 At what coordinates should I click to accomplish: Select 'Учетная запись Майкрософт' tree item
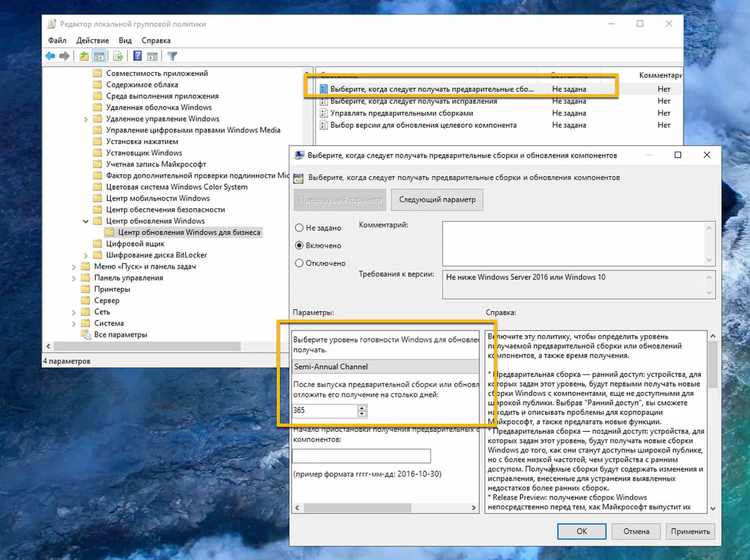pos(156,164)
